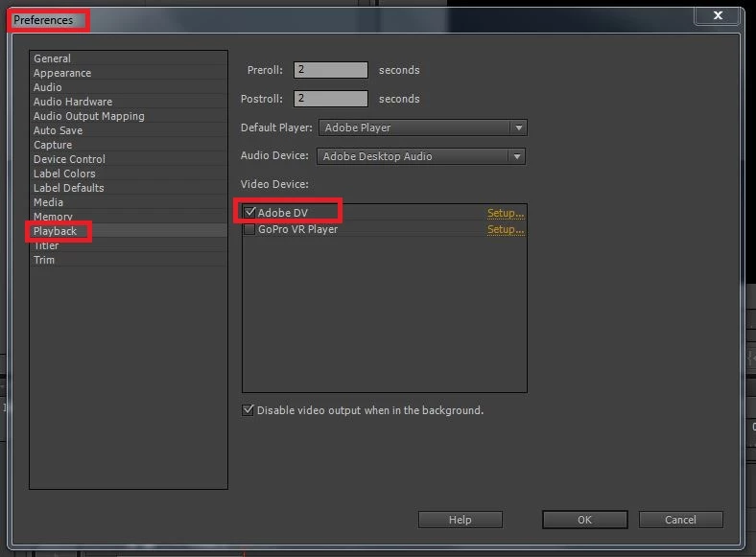Click the Help button
The width and height of the screenshot is (756, 557).
[461, 520]
